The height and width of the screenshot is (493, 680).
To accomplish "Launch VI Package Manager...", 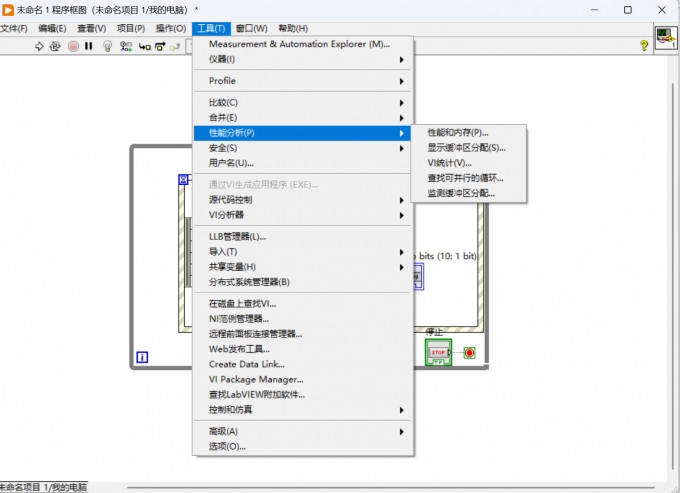I will coord(303,380).
